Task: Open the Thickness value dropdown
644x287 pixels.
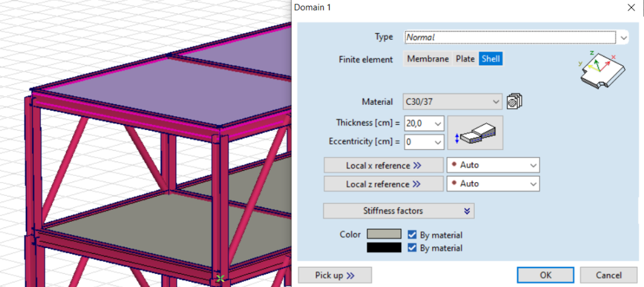Action: [x=425, y=124]
